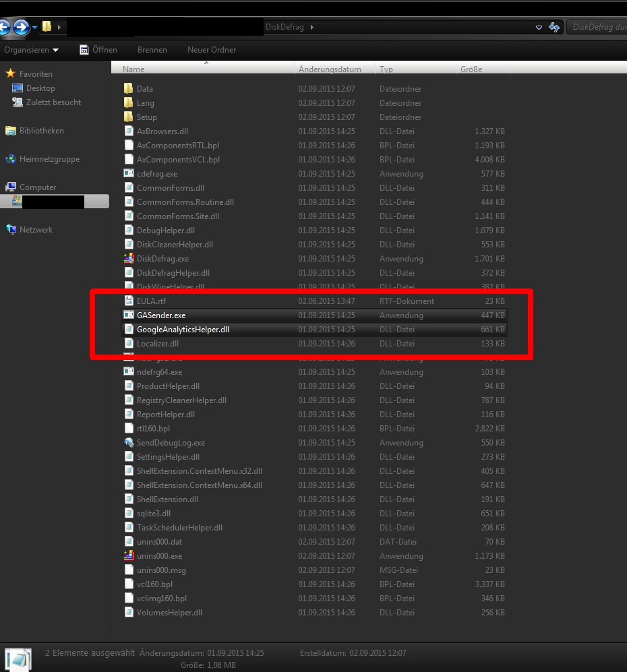Click the Lang folder icon
The image size is (627, 672).
click(128, 102)
